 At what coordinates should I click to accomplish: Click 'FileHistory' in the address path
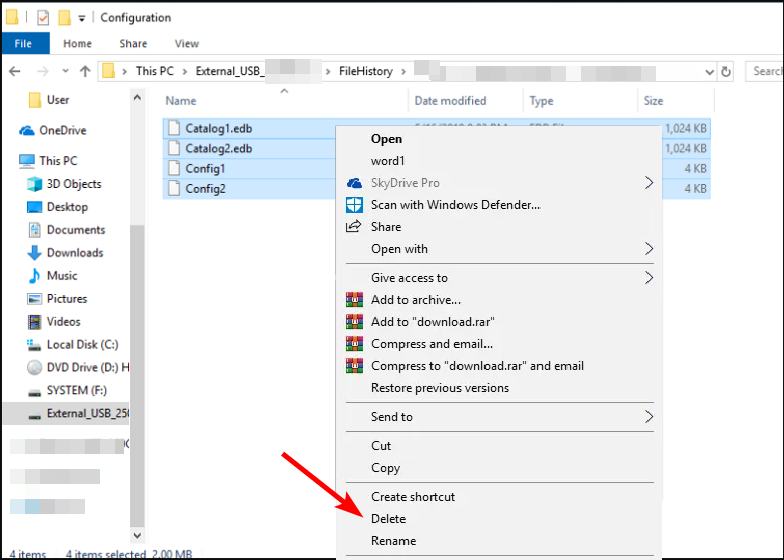(366, 71)
